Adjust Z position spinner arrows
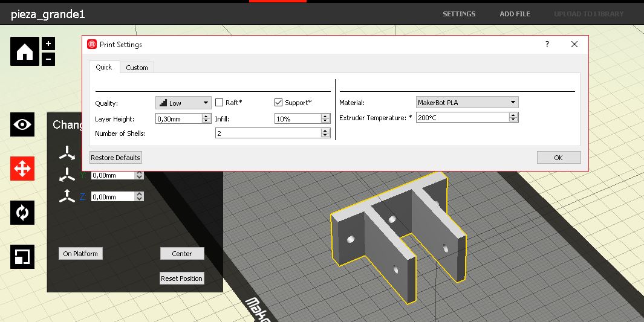The height and width of the screenshot is (322, 644). coord(140,196)
